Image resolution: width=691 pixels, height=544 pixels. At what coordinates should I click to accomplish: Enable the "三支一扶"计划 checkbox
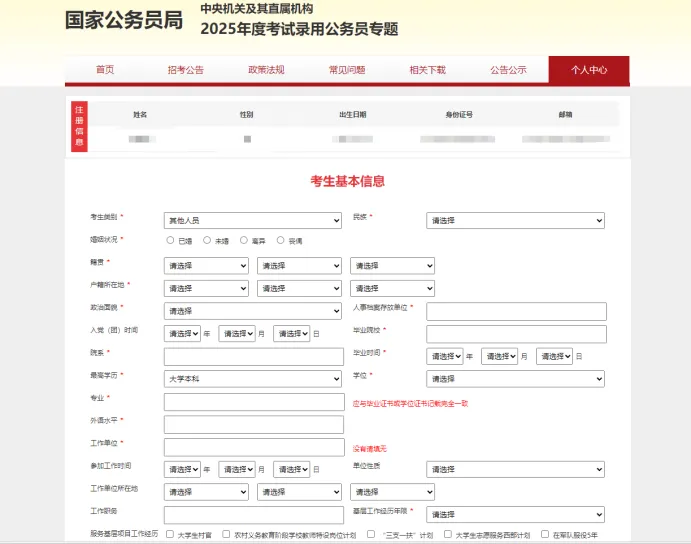click(x=361, y=534)
